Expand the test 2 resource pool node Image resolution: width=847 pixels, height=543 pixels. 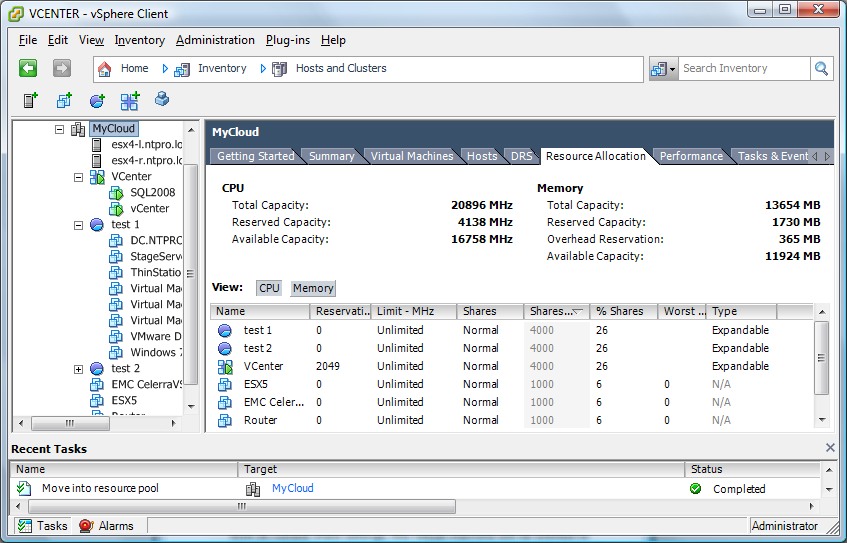coord(78,369)
